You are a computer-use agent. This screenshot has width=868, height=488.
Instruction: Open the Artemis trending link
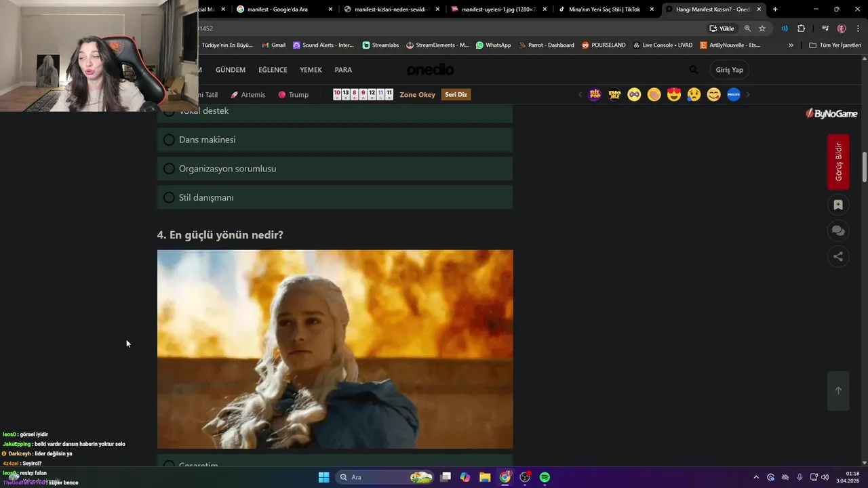coord(248,95)
